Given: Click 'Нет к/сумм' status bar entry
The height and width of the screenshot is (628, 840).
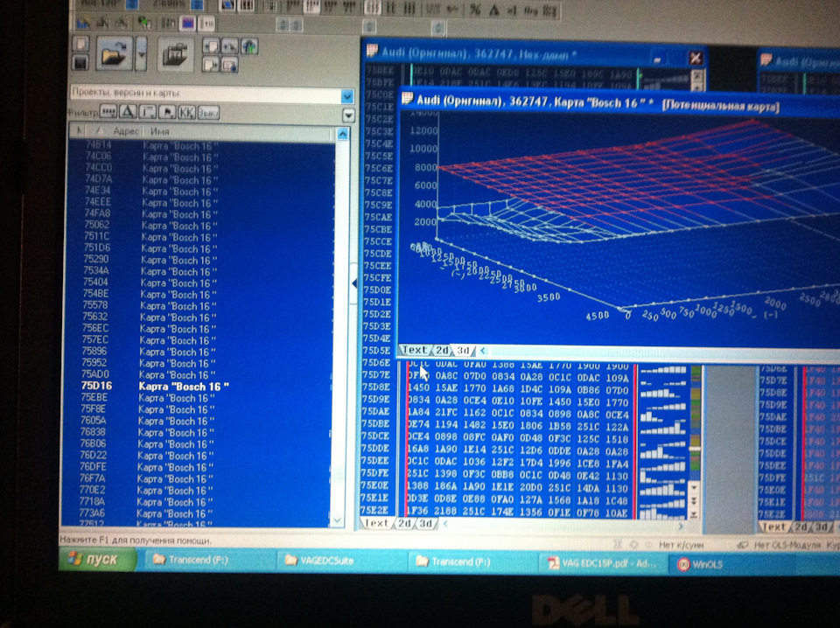Looking at the screenshot, I should tap(681, 545).
